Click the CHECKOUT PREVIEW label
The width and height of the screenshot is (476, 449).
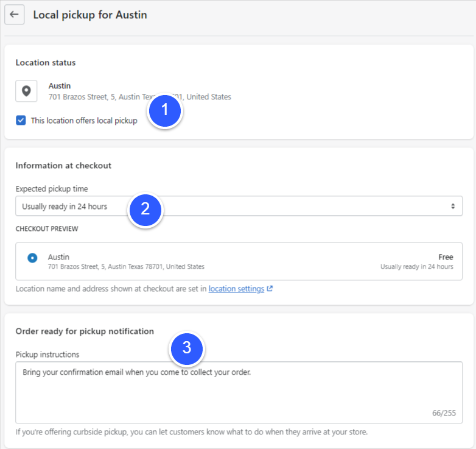click(x=47, y=228)
